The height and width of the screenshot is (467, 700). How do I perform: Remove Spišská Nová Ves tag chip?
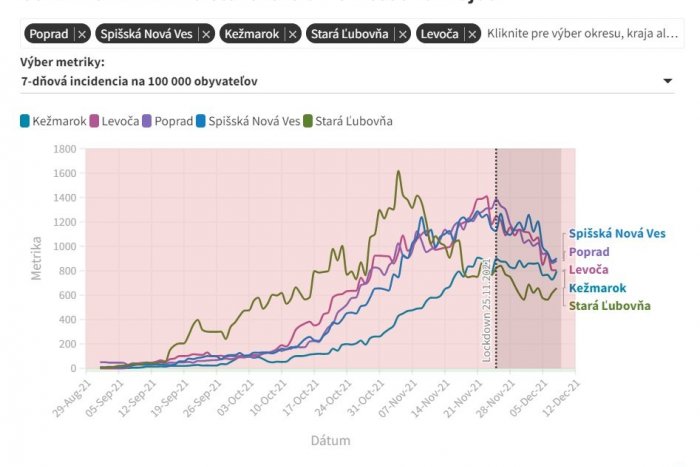[206, 34]
